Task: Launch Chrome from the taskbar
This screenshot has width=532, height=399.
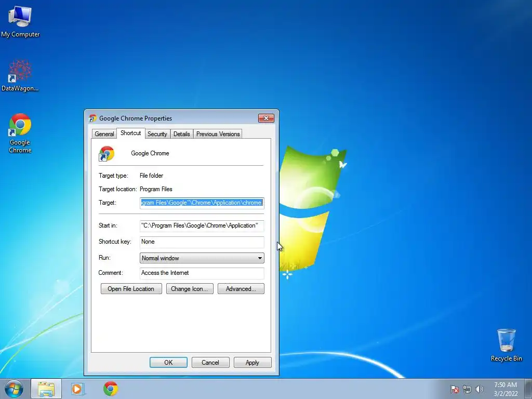Action: coord(111,389)
